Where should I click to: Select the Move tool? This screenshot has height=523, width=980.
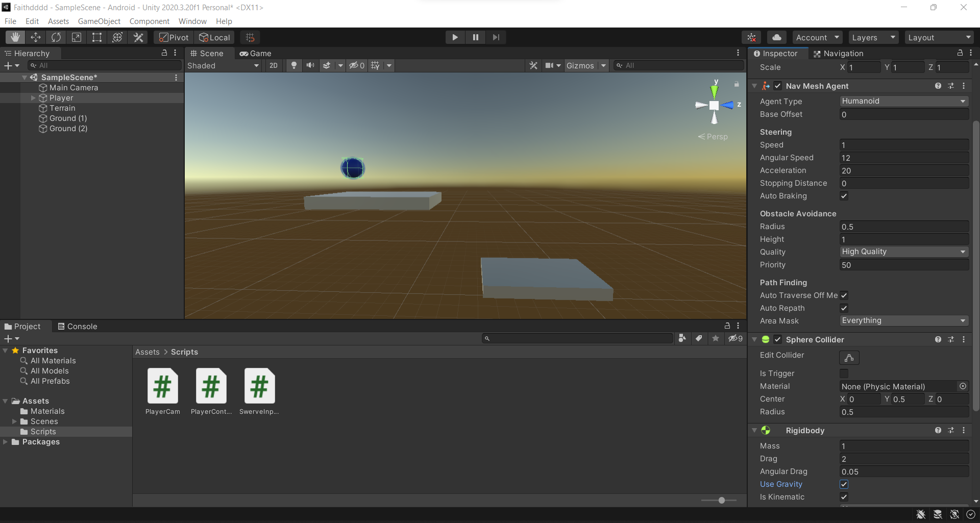[x=36, y=37]
